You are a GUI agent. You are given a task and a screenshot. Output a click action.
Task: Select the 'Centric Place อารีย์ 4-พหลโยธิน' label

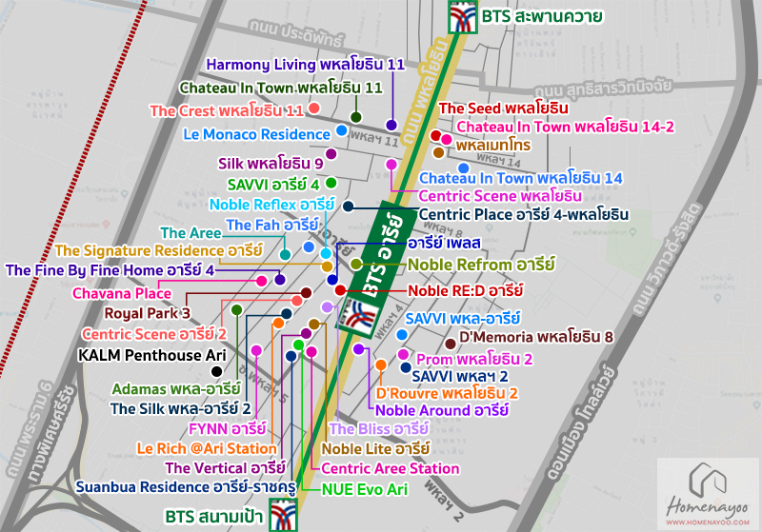pos(523,214)
